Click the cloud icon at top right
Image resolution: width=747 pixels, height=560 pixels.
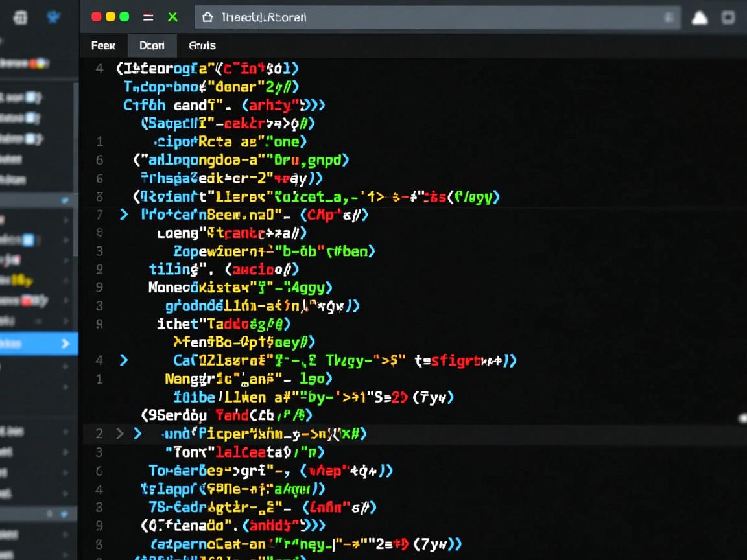[700, 18]
